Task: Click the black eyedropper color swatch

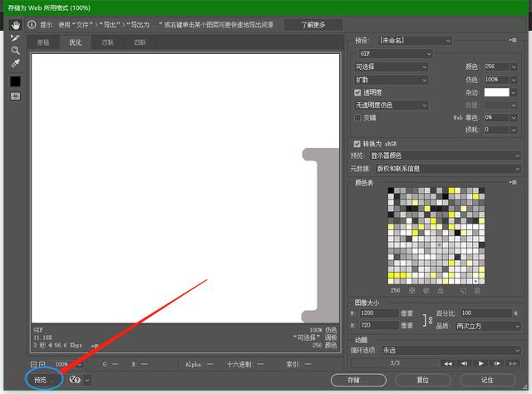Action: click(15, 81)
